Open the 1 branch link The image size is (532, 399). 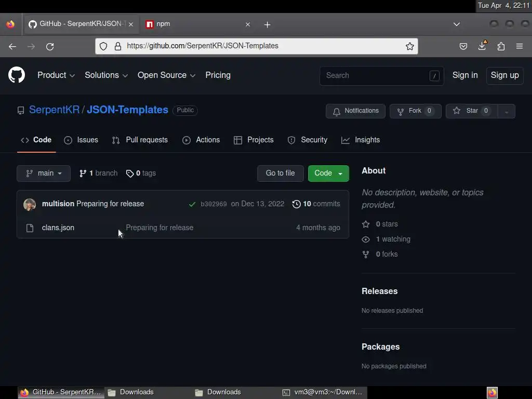pos(98,174)
